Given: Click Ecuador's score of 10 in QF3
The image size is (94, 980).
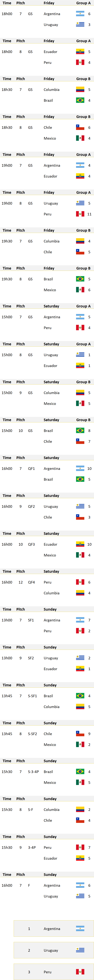Looking at the screenshot, I should click(x=89, y=544).
